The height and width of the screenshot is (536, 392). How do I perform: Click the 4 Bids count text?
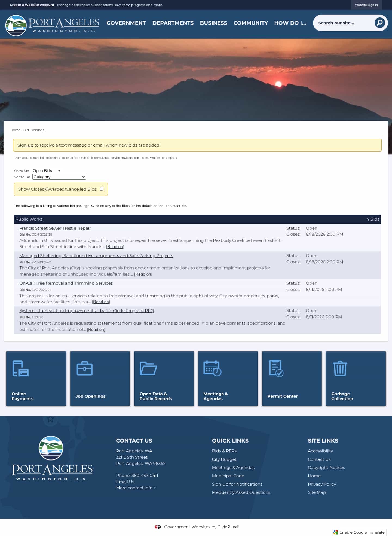click(x=373, y=219)
